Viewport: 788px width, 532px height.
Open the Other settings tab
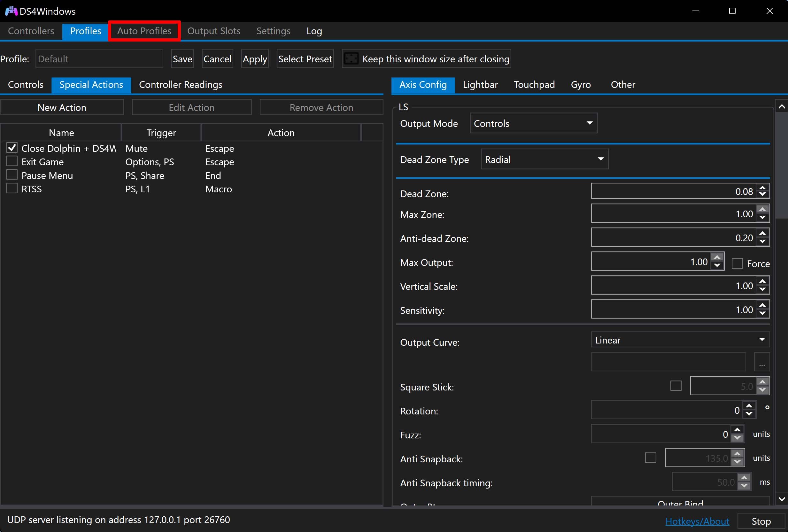(622, 85)
